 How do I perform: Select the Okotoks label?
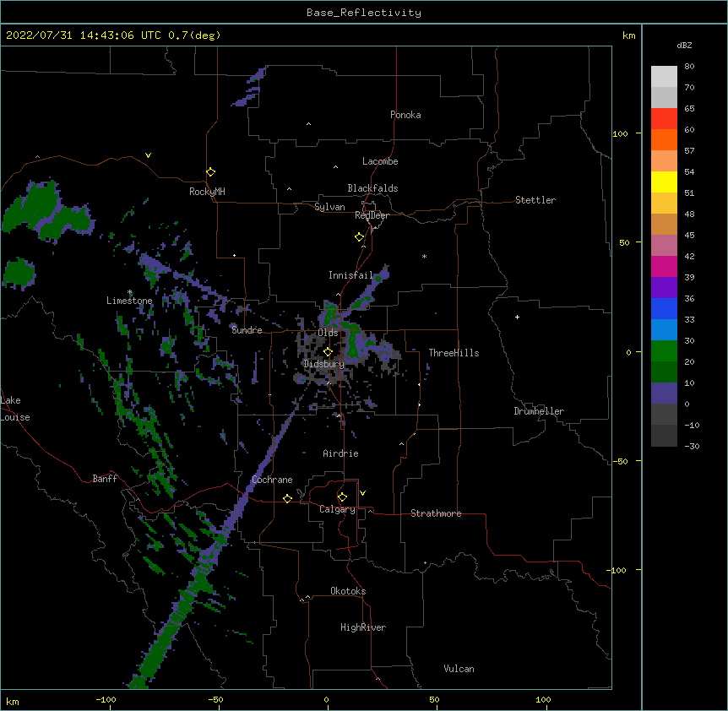point(348,591)
